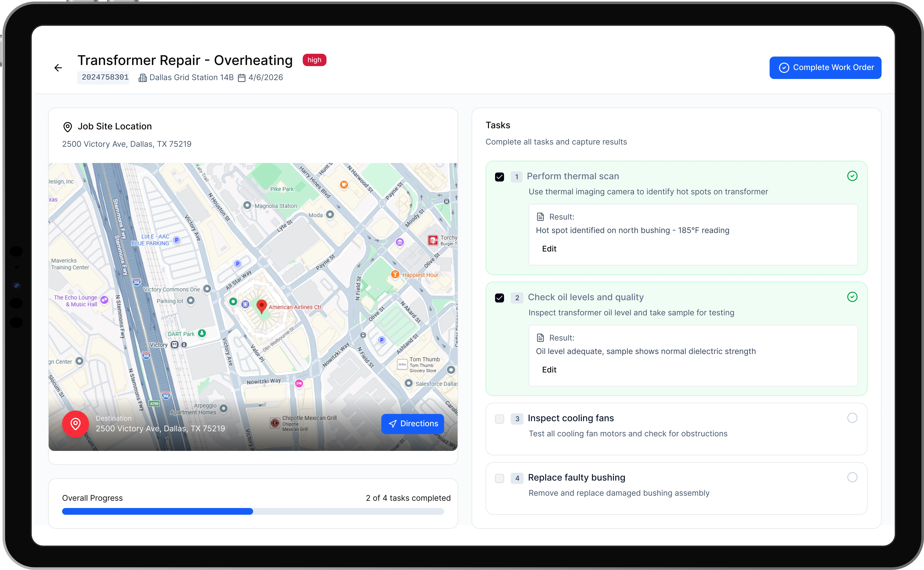Screen dimensions: 924x570
Task: Click the '2 of 4 tasks completed' text
Action: click(x=408, y=498)
